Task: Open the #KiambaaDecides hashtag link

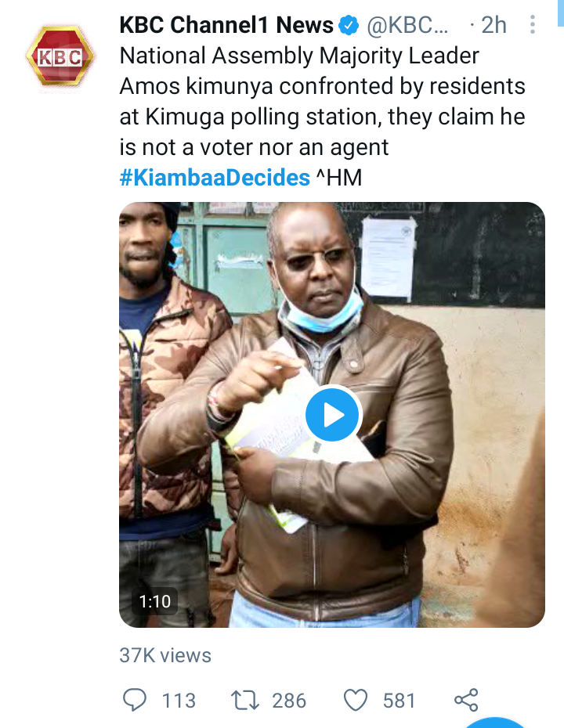Action: (x=215, y=178)
